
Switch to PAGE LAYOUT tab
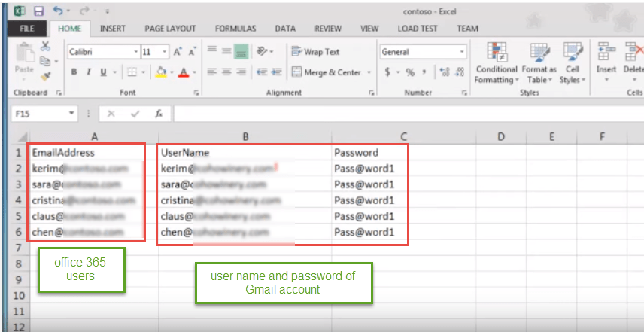pos(170,29)
